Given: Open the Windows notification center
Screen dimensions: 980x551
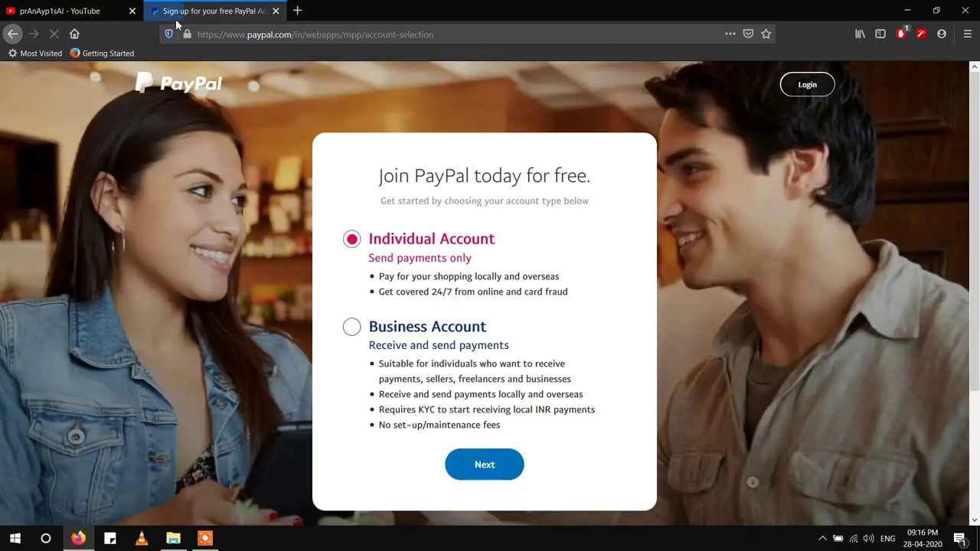Looking at the screenshot, I should [959, 539].
